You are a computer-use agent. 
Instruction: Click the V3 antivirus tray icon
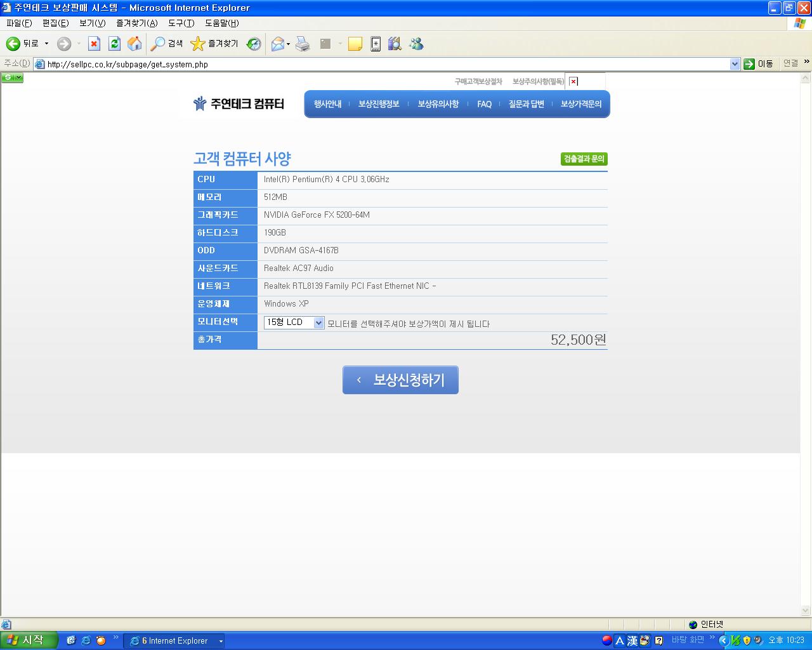735,640
